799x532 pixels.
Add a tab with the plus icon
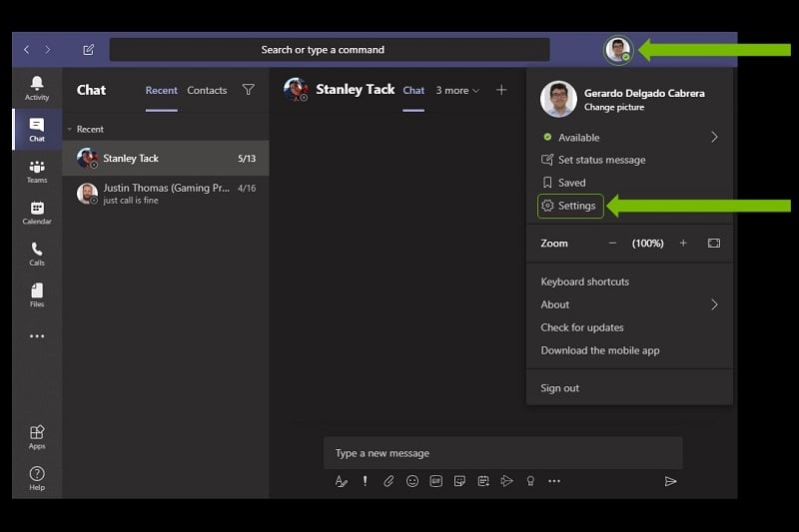pos(501,90)
